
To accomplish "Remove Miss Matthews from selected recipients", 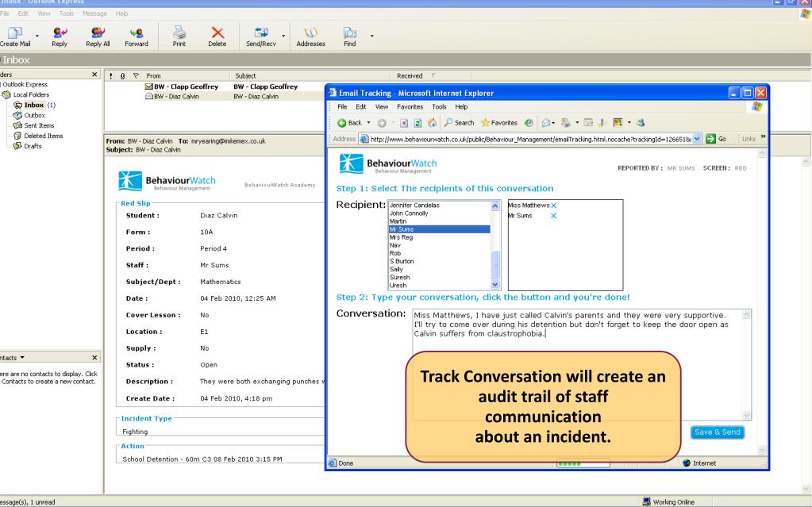I will click(x=553, y=205).
